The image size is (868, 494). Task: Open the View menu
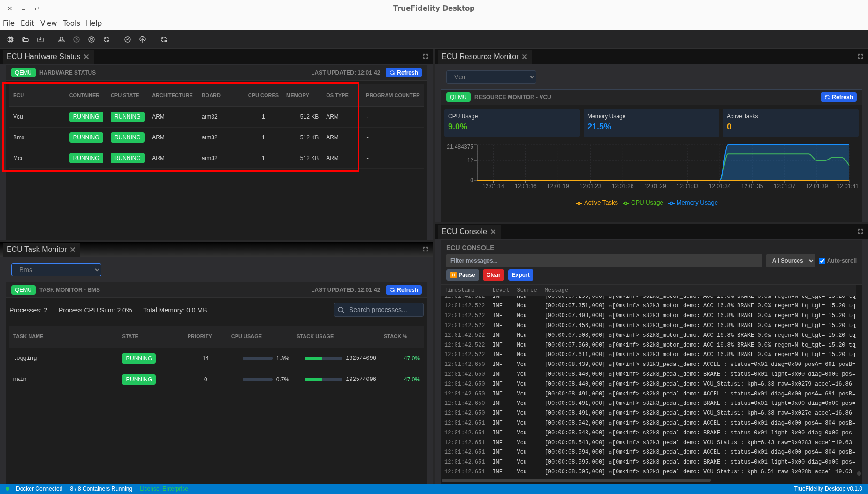pos(48,23)
